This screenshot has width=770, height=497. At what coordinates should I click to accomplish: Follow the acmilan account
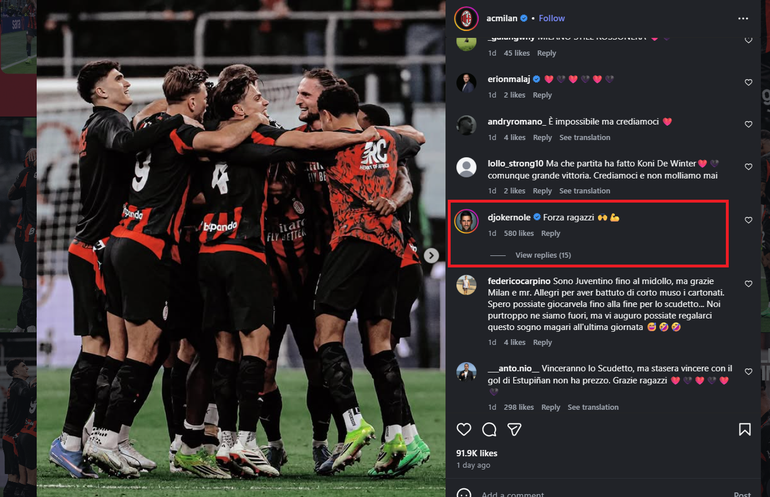pos(551,18)
